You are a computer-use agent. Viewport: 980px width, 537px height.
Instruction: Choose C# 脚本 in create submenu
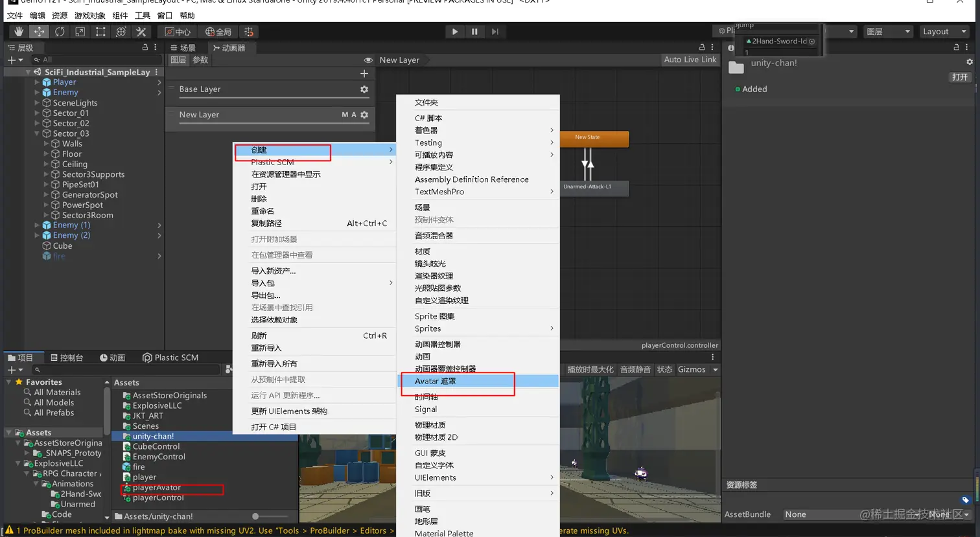pyautogui.click(x=478, y=118)
